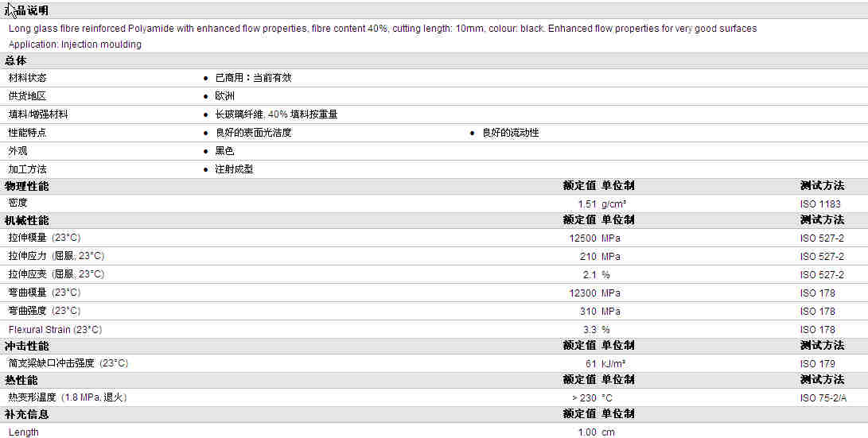Image resolution: width=868 pixels, height=438 pixels.
Task: Click the 供货地区 property label
Action: tap(27, 96)
